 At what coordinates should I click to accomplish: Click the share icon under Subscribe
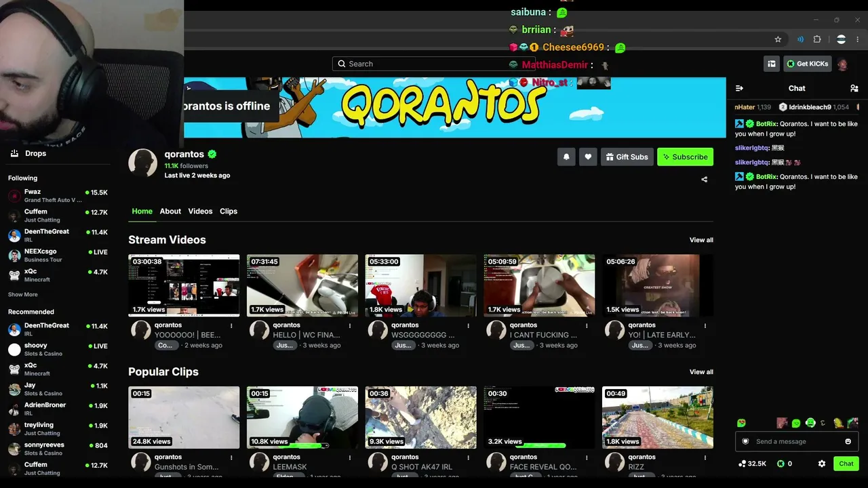pyautogui.click(x=704, y=180)
